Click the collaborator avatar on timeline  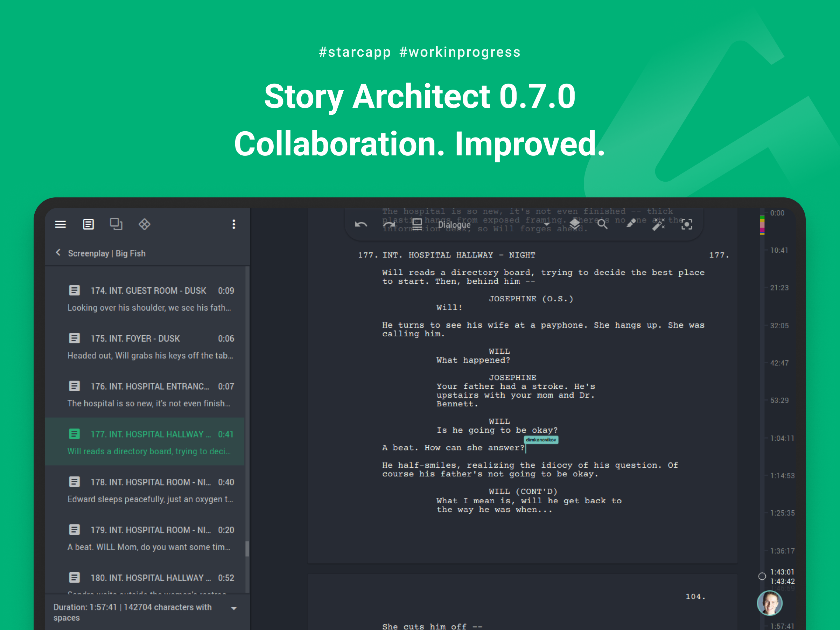(x=769, y=603)
